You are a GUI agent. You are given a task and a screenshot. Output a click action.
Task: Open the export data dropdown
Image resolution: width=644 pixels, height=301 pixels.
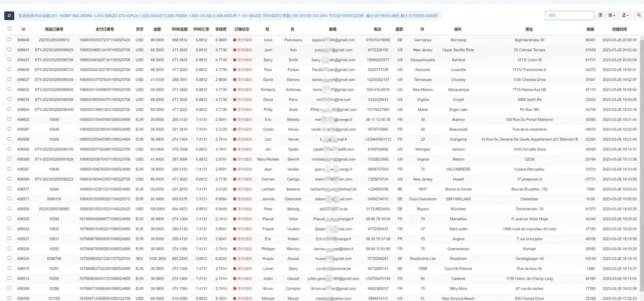pos(625,15)
